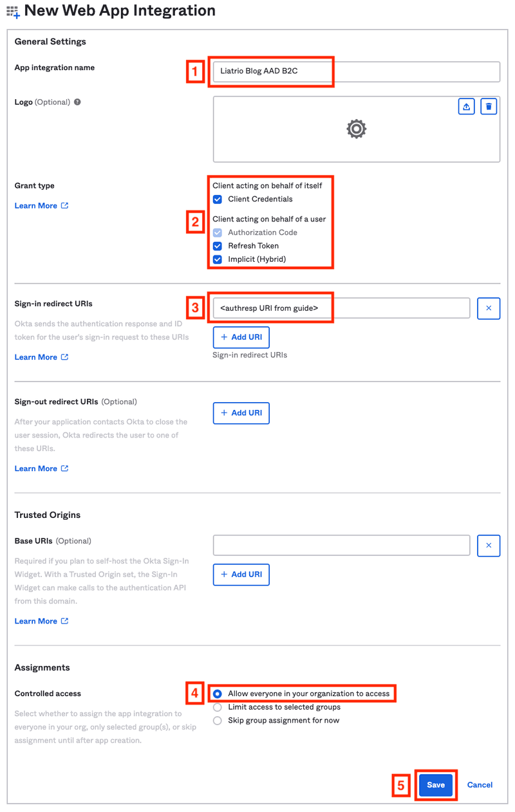Select Skip group assignment for now
Screen dimensions: 515x812
pyautogui.click(x=218, y=720)
